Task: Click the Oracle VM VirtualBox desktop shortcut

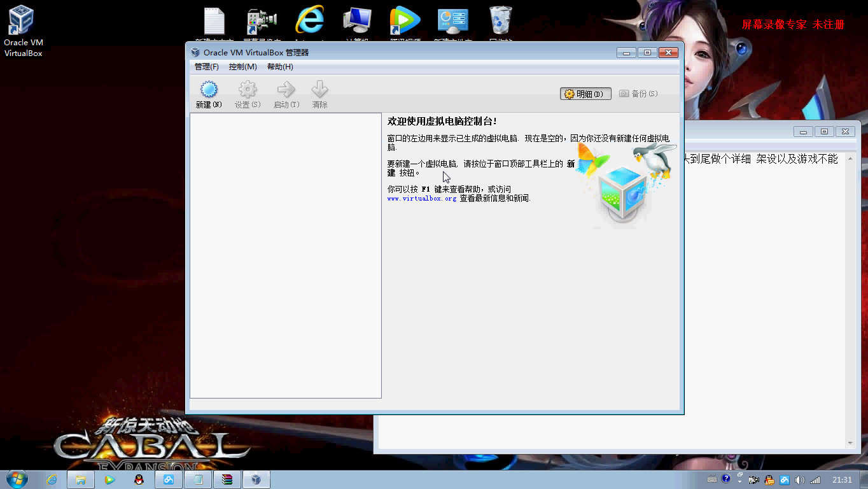Action: [x=22, y=31]
